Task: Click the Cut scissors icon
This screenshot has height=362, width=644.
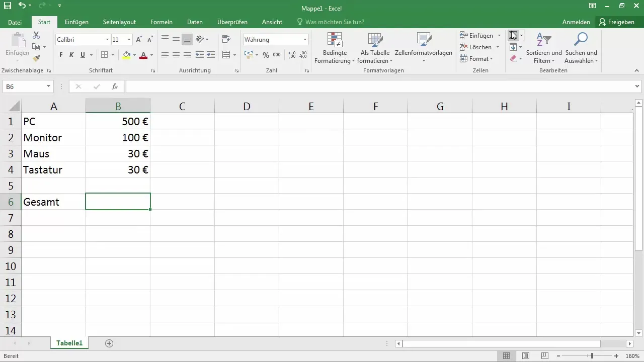Action: pos(36,35)
